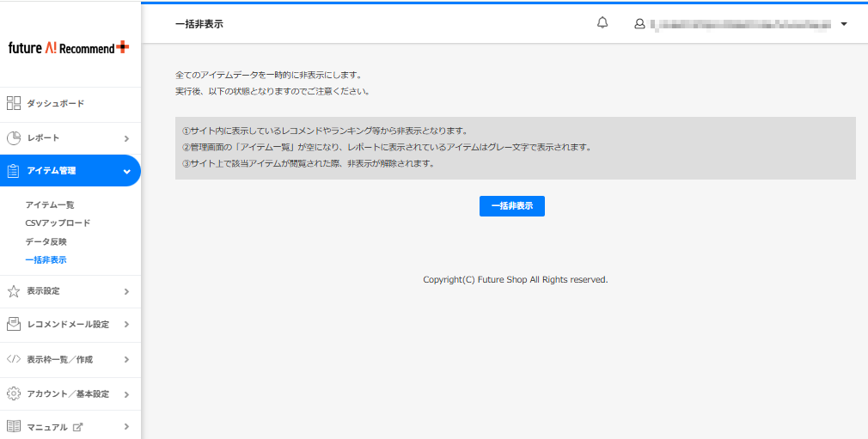The height and width of the screenshot is (439, 868).
Task: Click the gear icon for アカウント/基本設定
Action: (13, 393)
